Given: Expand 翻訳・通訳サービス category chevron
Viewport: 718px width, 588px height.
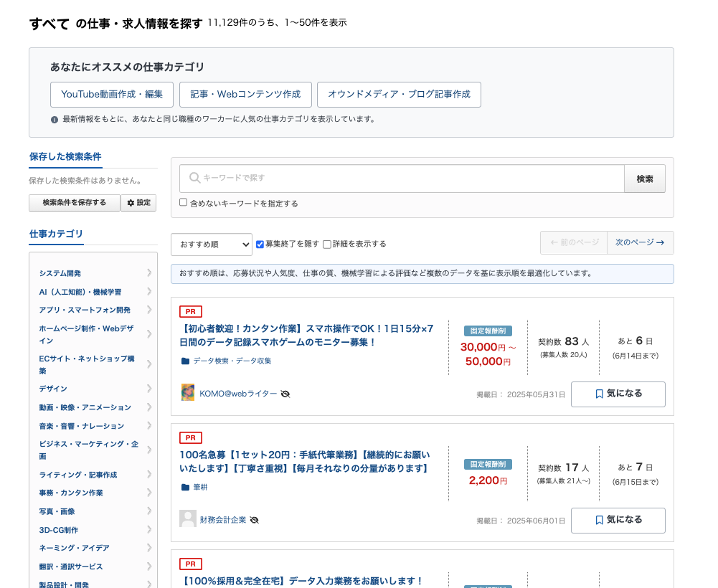Looking at the screenshot, I should (149, 566).
